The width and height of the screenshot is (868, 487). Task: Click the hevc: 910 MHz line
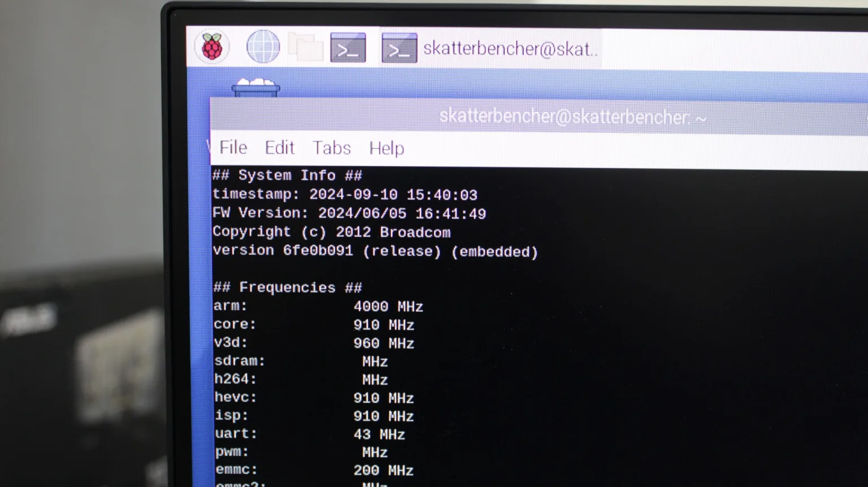[314, 398]
